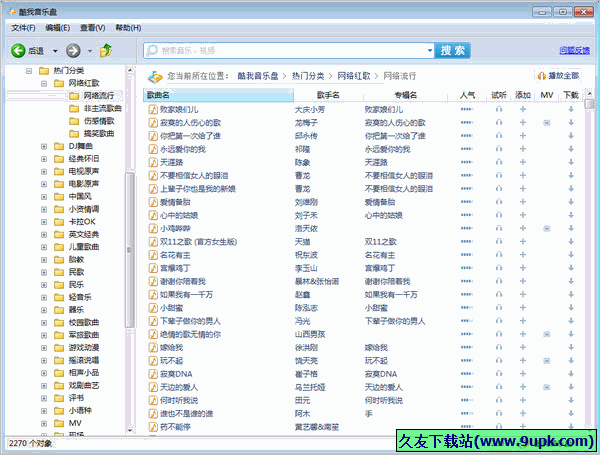Screen dimensions: 600x455
Task: Click the add icon for 下辈子做你的男人
Action: click(x=523, y=321)
